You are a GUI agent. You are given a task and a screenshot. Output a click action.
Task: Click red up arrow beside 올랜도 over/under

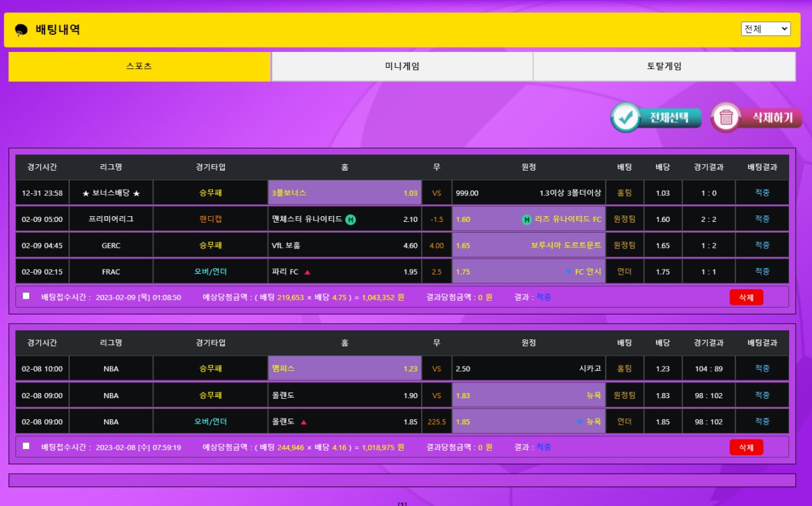[304, 422]
